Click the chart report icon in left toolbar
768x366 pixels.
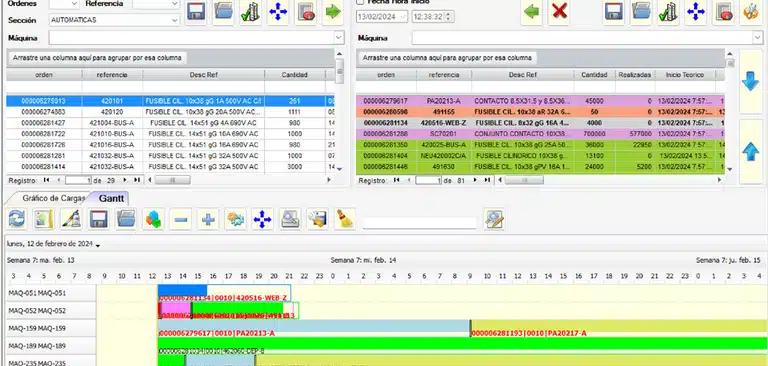tap(306, 11)
